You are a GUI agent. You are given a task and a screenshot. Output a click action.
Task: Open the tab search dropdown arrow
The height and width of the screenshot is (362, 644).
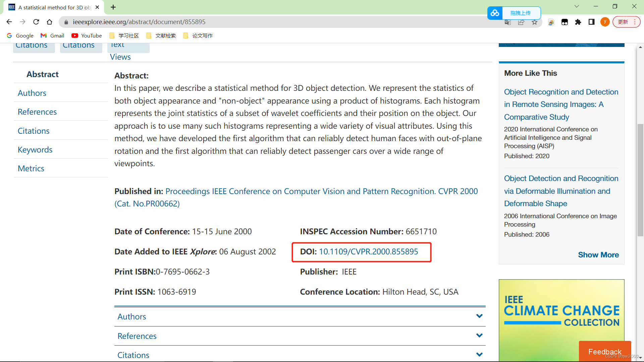(x=577, y=6)
